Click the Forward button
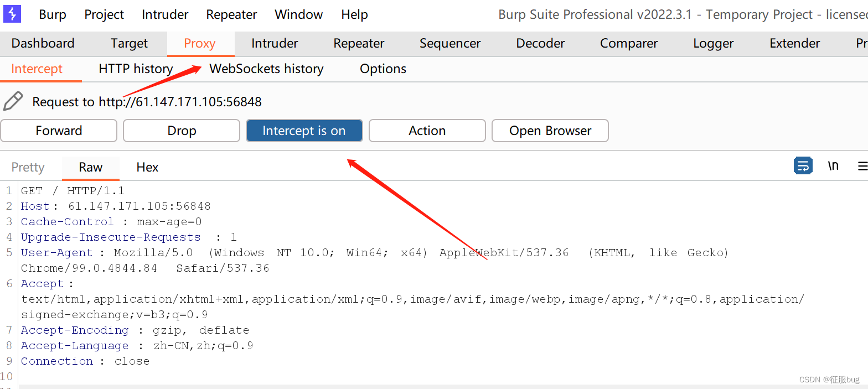868x389 pixels. pyautogui.click(x=59, y=131)
